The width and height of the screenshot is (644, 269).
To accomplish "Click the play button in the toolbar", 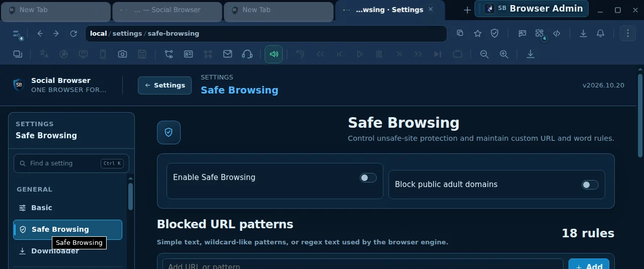I will coord(360,54).
